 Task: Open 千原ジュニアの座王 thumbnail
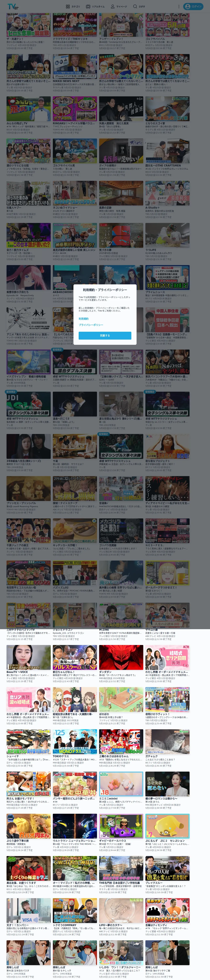tap(29, 531)
